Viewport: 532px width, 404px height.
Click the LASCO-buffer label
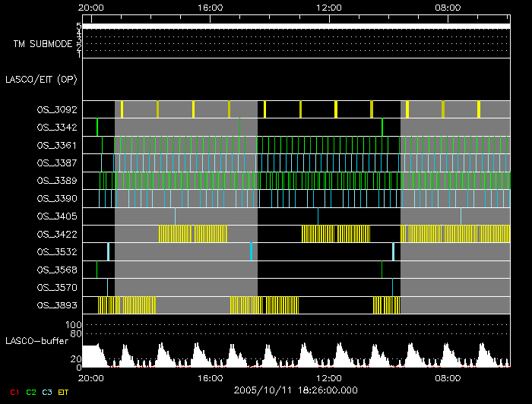pyautogui.click(x=38, y=340)
